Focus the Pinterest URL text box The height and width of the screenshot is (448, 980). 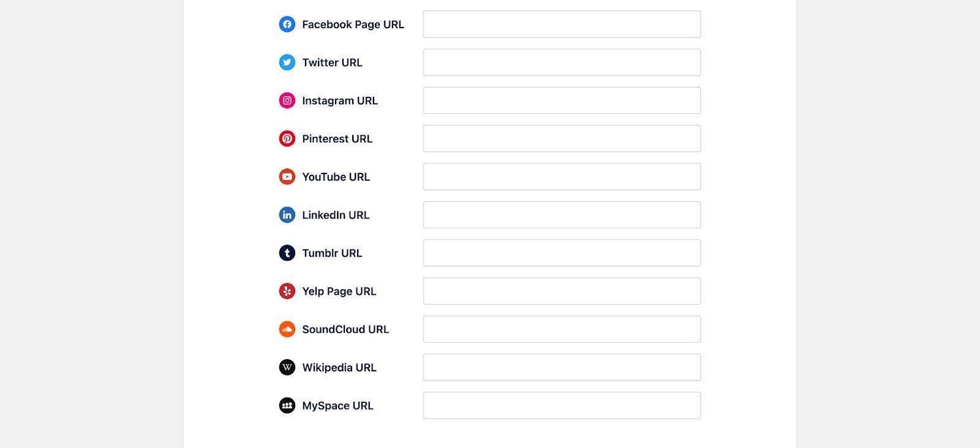562,139
